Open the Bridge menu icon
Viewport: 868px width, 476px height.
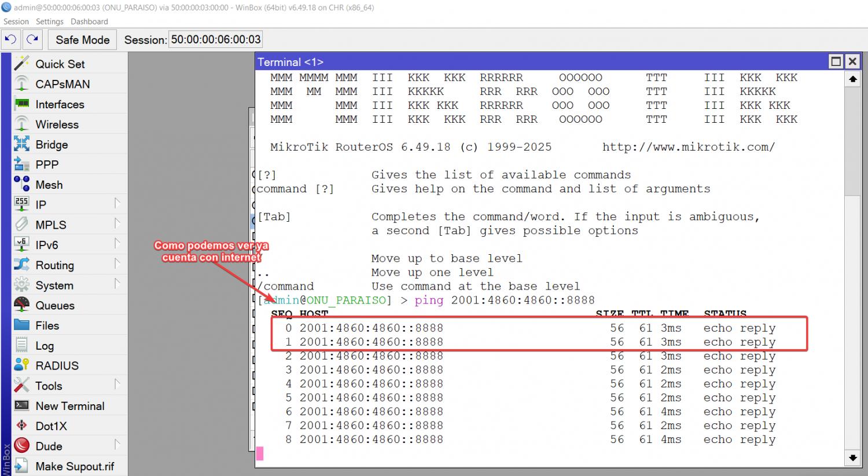pyautogui.click(x=21, y=144)
